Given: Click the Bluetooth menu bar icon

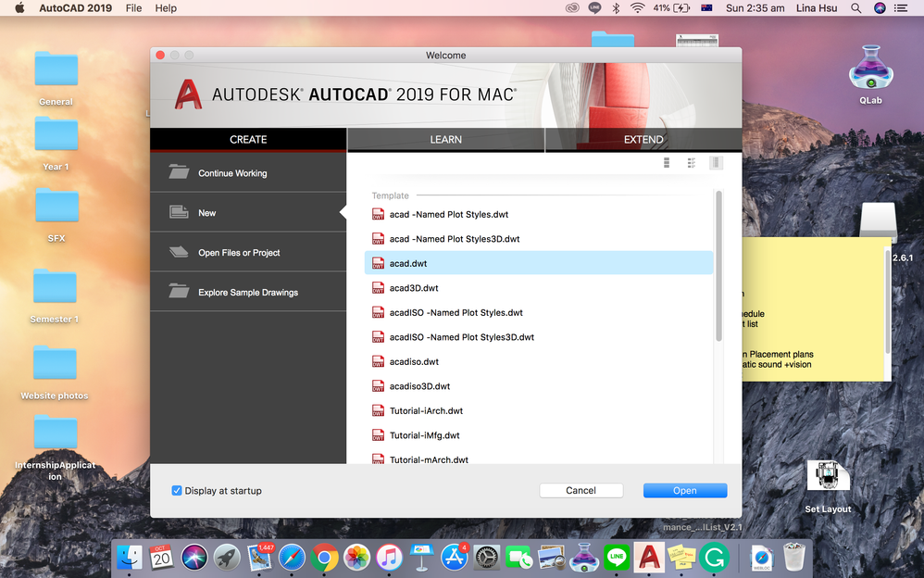Looking at the screenshot, I should (x=616, y=8).
